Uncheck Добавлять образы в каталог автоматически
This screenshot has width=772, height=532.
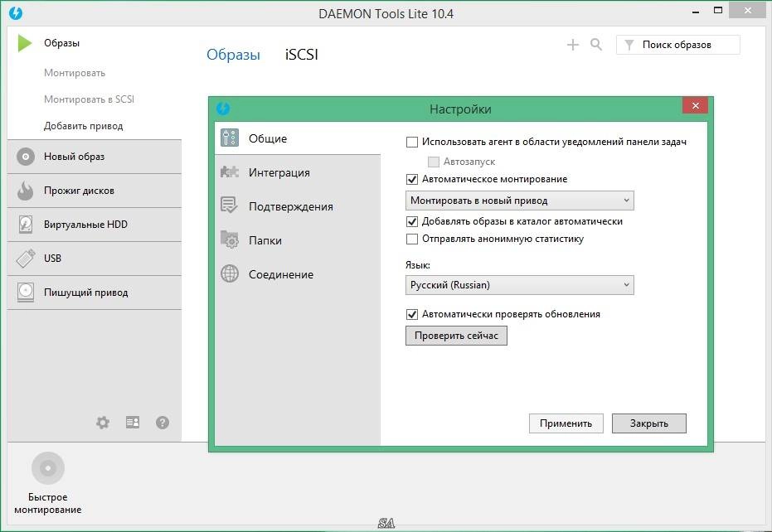412,221
